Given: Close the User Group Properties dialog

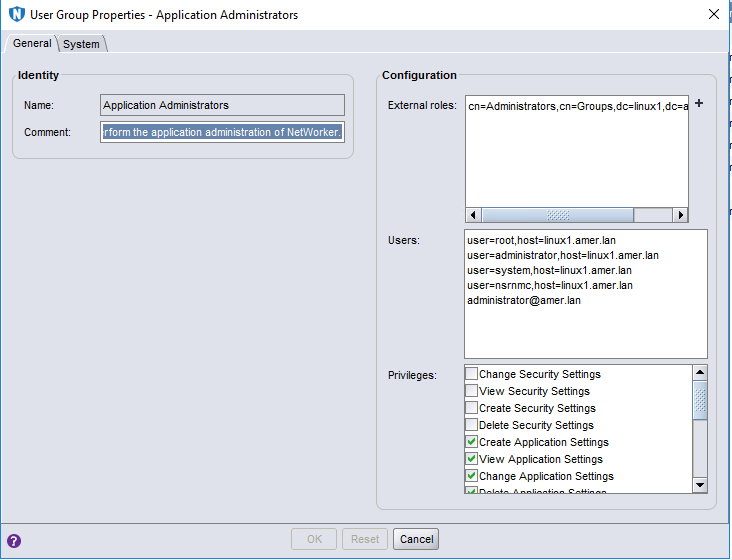Looking at the screenshot, I should coord(713,15).
